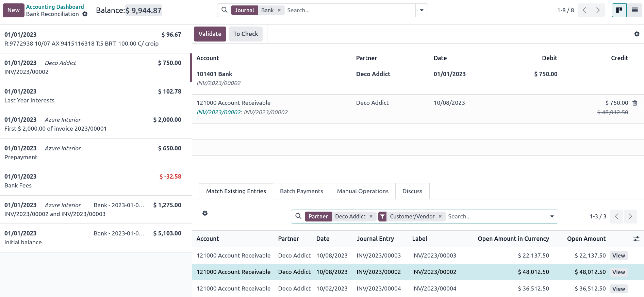This screenshot has height=297, width=644.
Task: Remove the Deco Addict partner filter
Action: click(x=371, y=216)
